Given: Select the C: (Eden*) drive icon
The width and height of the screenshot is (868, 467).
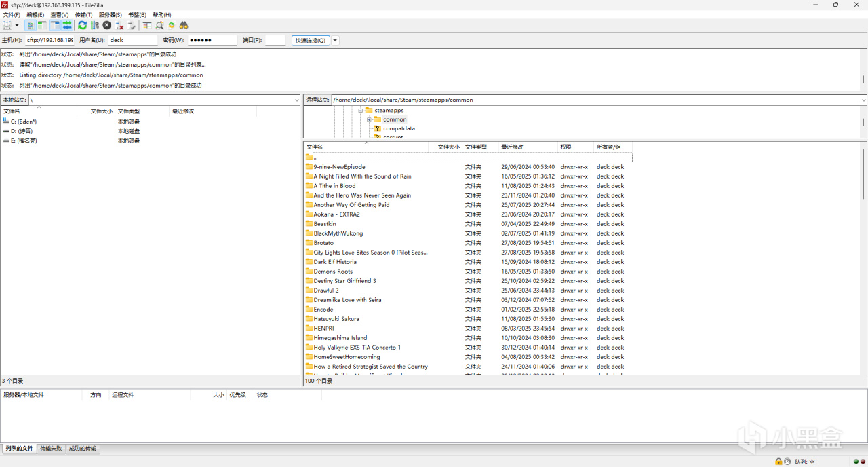Looking at the screenshot, I should tap(6, 122).
